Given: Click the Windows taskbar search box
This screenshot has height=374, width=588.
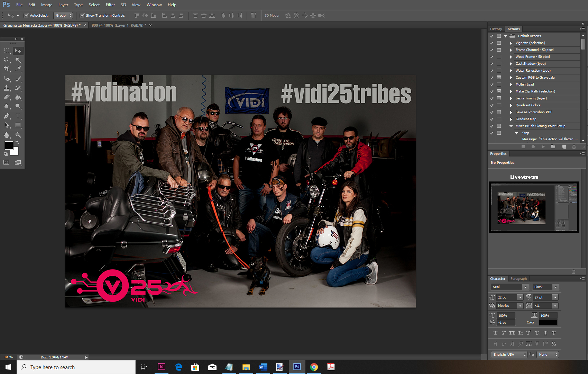Looking at the screenshot, I should [76, 367].
